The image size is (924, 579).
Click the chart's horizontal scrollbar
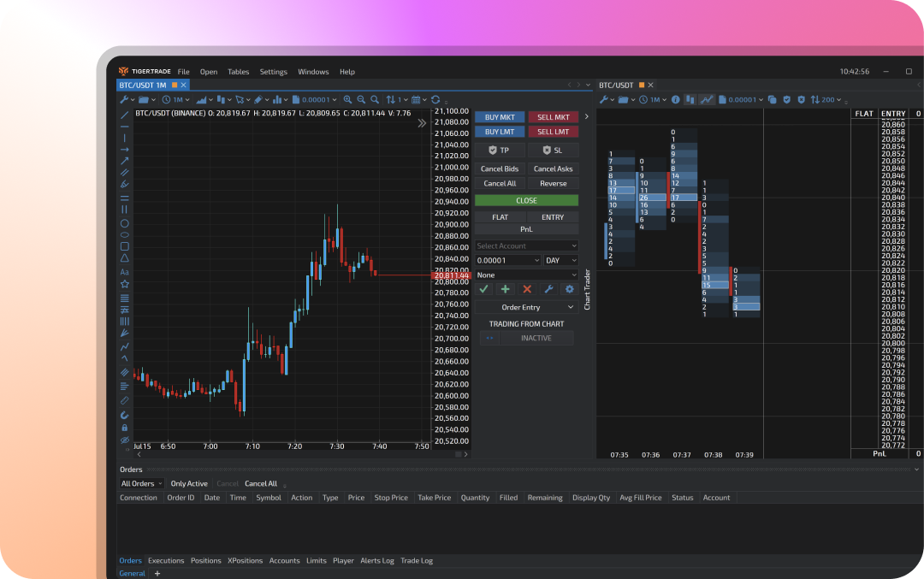(282, 454)
